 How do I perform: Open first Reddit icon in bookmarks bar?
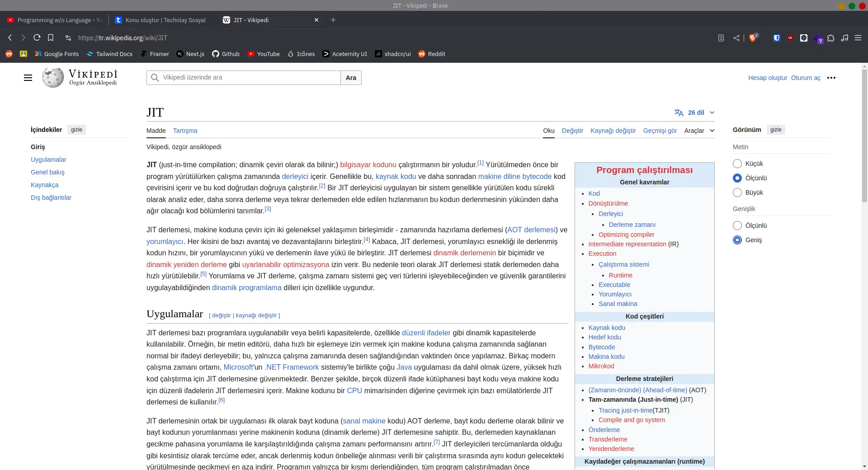[x=9, y=54]
